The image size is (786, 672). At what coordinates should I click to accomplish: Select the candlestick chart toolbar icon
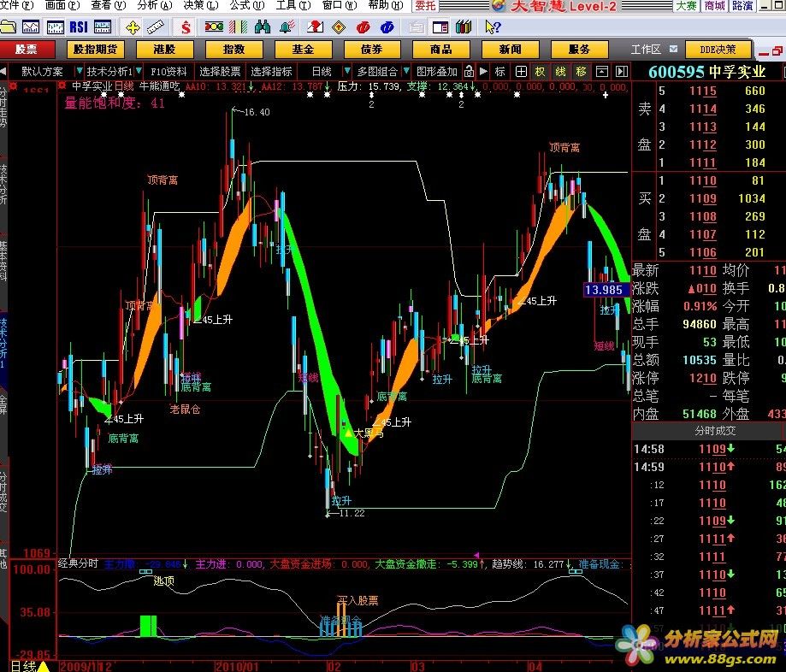point(55,27)
